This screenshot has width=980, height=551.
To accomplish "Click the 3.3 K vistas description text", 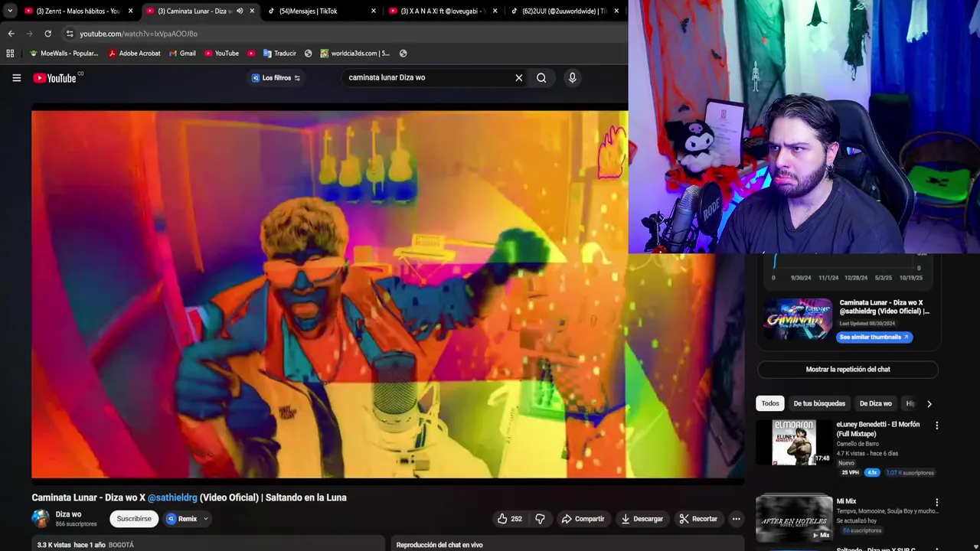I will pos(53,545).
